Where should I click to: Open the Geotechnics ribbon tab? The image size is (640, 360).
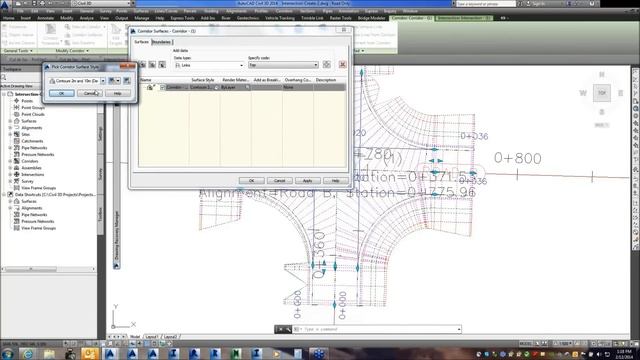click(248, 18)
